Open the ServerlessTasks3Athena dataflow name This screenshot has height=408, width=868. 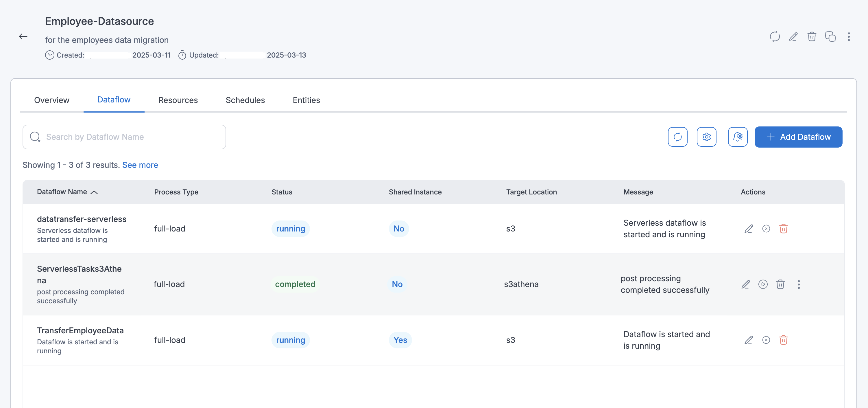click(x=79, y=275)
